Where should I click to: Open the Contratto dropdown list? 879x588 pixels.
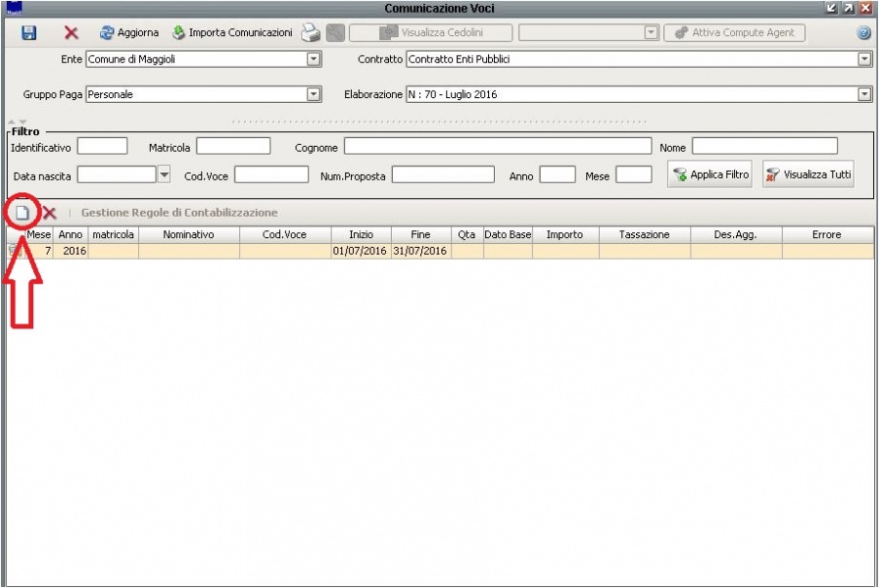tap(864, 60)
